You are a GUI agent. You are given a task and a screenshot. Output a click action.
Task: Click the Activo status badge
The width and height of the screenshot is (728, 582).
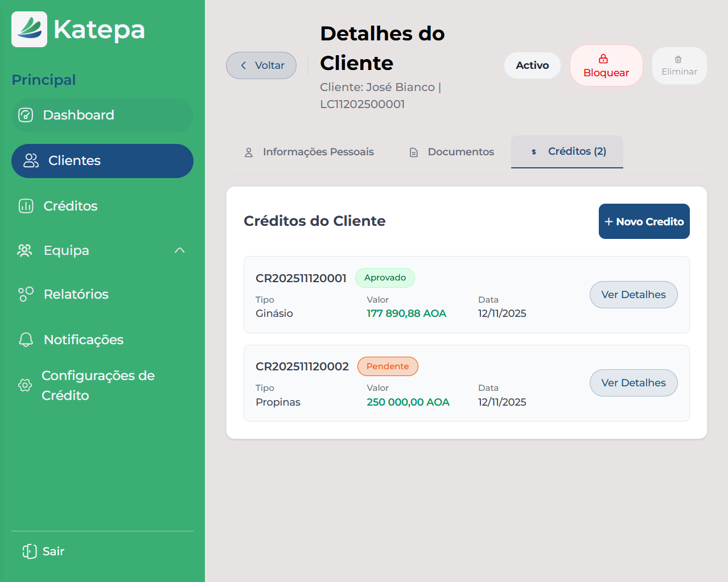click(532, 65)
